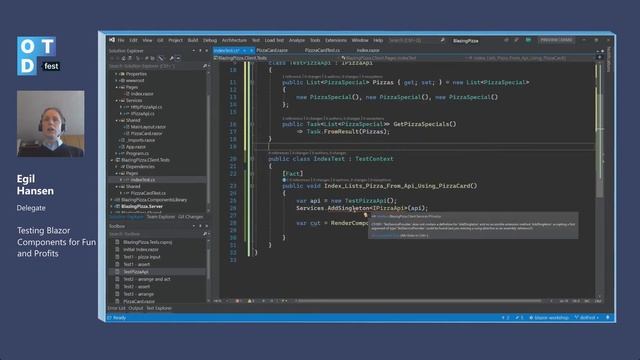Image resolution: width=640 pixels, height=360 pixels.
Task: Select PizzaCardTest.cs in Solution Explorer tree
Action: click(148, 193)
